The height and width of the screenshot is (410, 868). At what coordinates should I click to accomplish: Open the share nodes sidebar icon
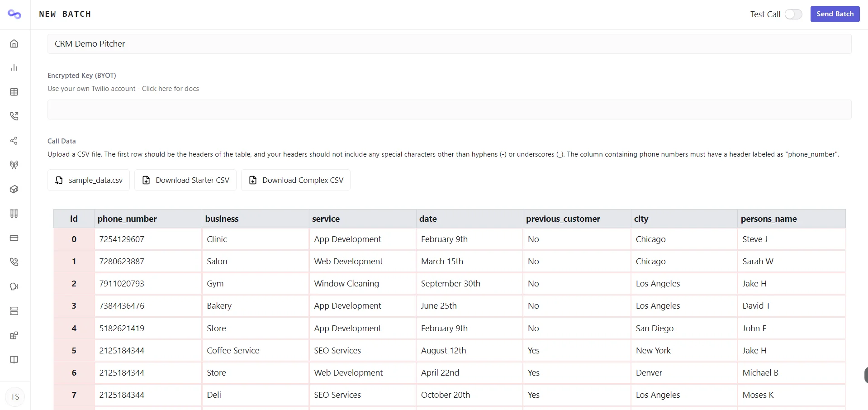(14, 141)
